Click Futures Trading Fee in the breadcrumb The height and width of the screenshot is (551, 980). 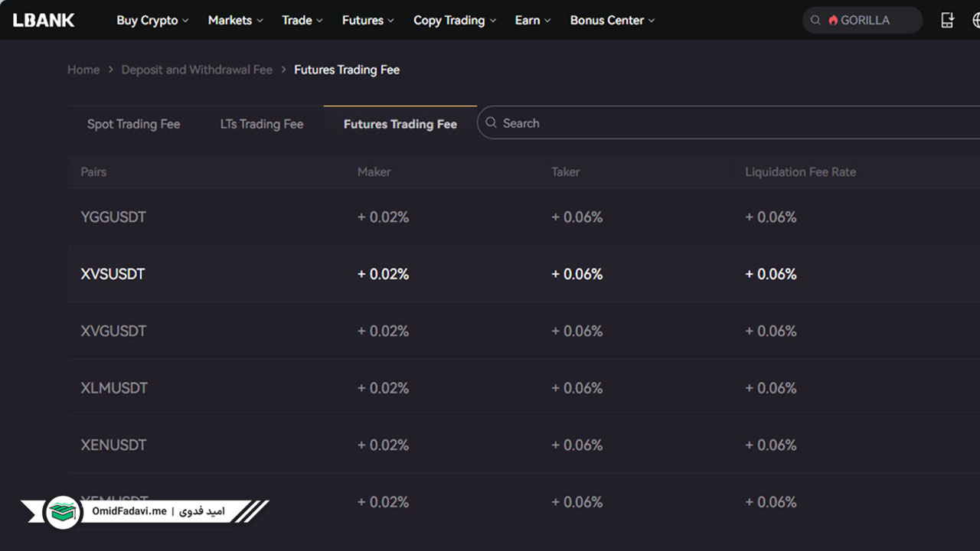[347, 70]
